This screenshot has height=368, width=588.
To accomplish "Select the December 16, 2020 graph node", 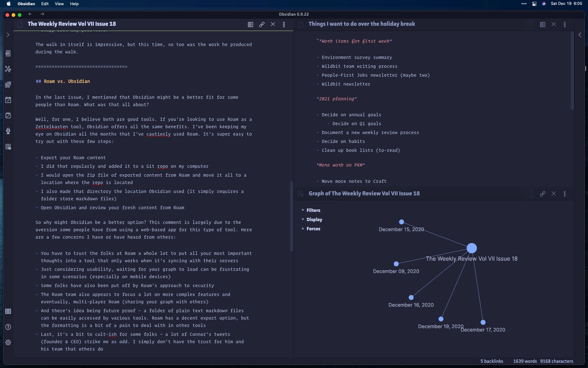I will 411,297.
